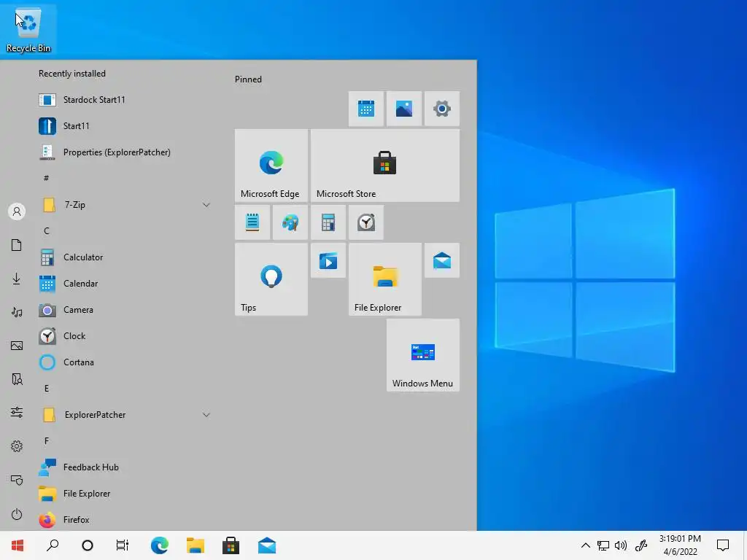747x560 pixels.
Task: Open the Paint small pinned tile
Action: 290,222
